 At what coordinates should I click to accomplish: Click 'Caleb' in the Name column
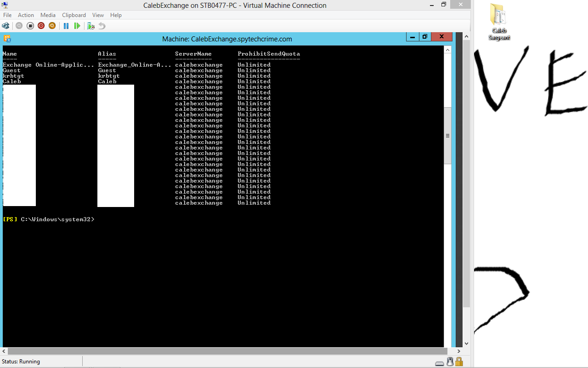(11, 81)
